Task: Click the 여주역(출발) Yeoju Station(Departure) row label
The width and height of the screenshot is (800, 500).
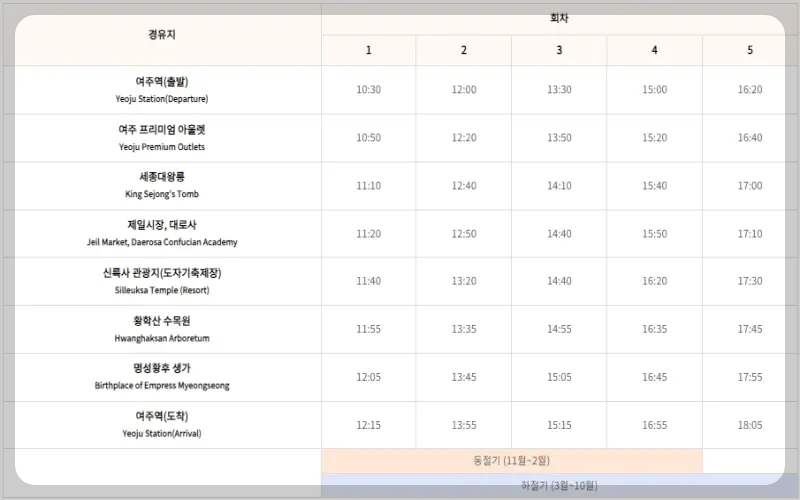Action: (x=162, y=90)
